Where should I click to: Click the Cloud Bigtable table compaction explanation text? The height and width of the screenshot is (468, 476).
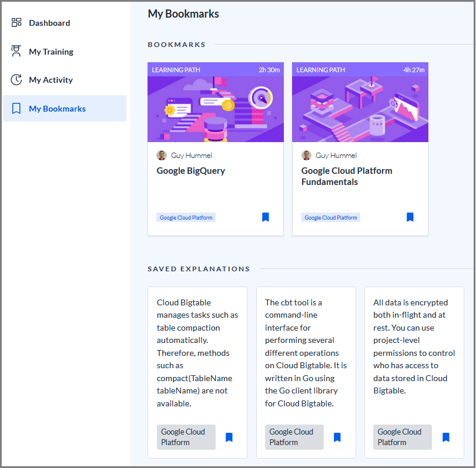pyautogui.click(x=197, y=353)
